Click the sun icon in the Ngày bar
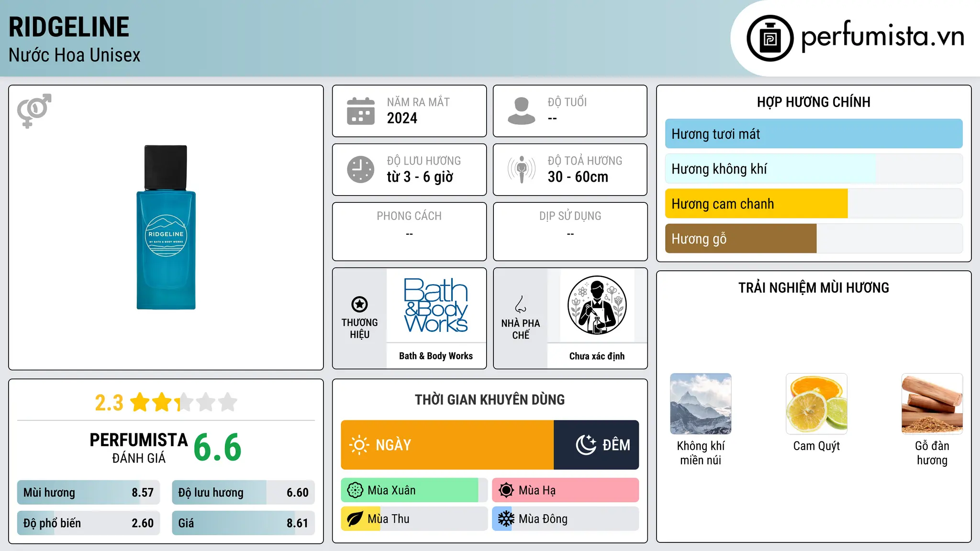Viewport: 980px width, 551px height. click(x=359, y=445)
